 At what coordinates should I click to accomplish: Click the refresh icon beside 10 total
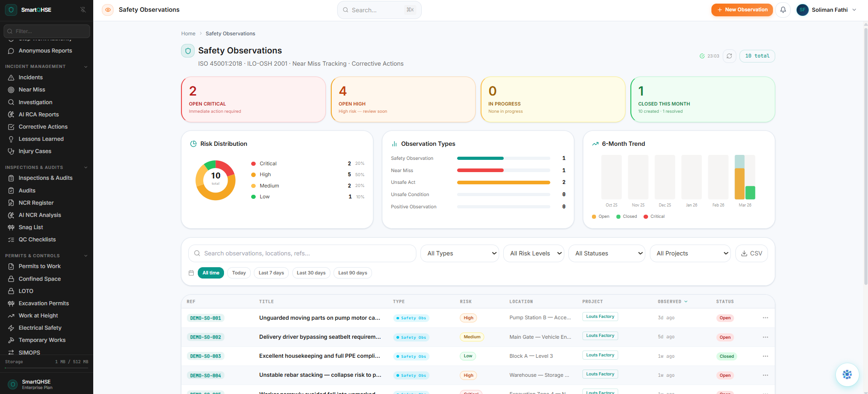click(729, 56)
